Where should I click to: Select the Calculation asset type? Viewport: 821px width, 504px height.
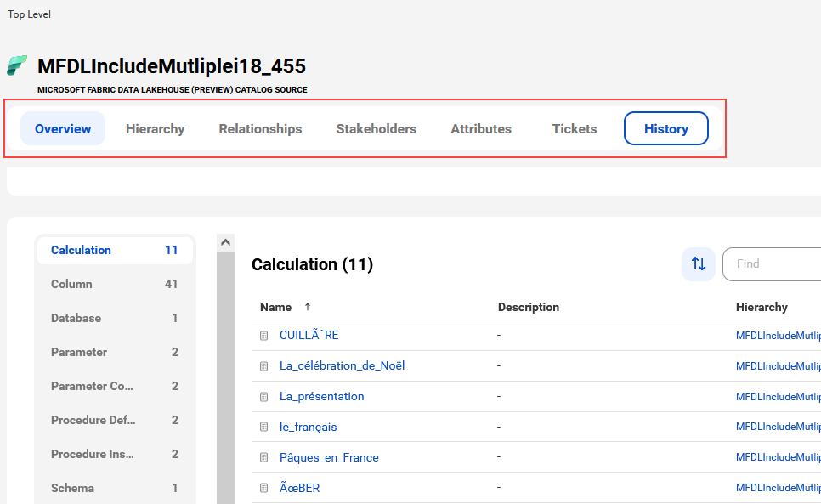(x=115, y=250)
